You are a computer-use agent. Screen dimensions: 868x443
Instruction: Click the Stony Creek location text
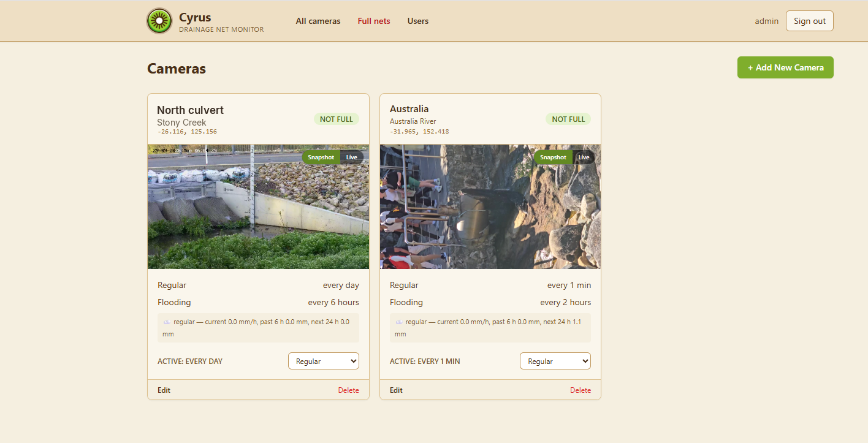pos(181,123)
